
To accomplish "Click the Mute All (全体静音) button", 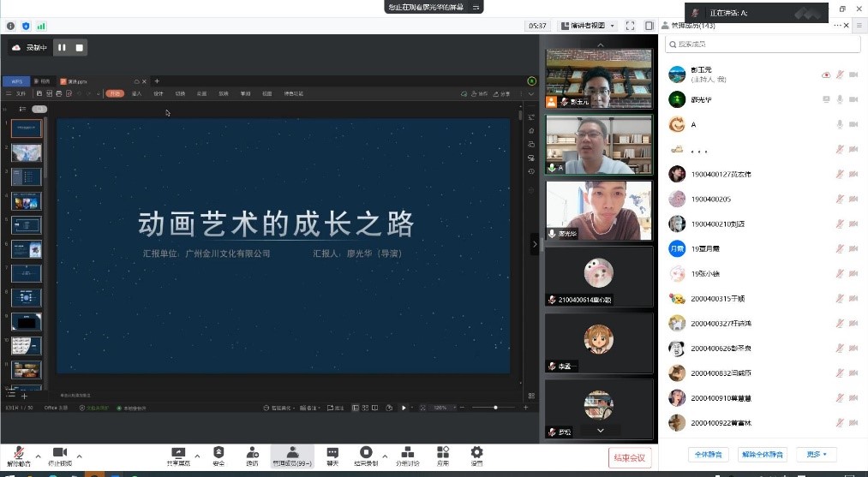I will click(708, 454).
